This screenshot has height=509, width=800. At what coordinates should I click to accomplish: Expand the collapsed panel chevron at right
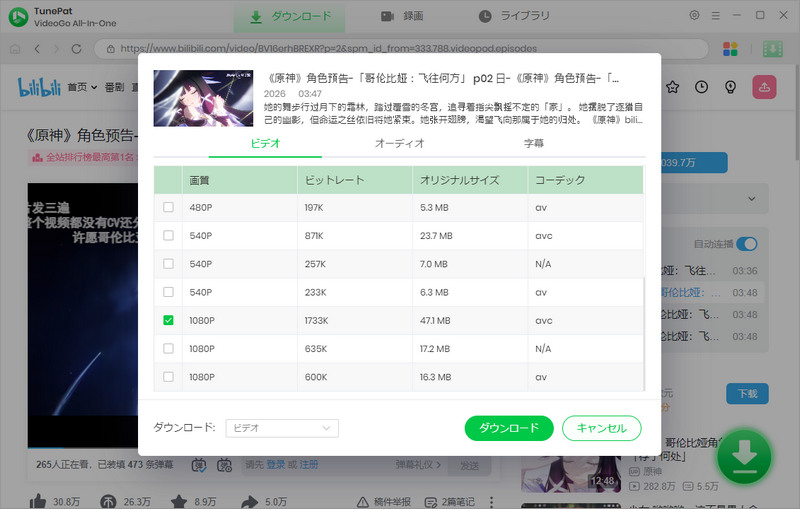[x=752, y=198]
